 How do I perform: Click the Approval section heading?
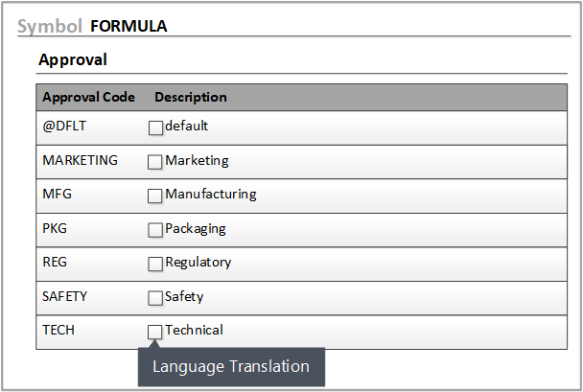[x=72, y=59]
